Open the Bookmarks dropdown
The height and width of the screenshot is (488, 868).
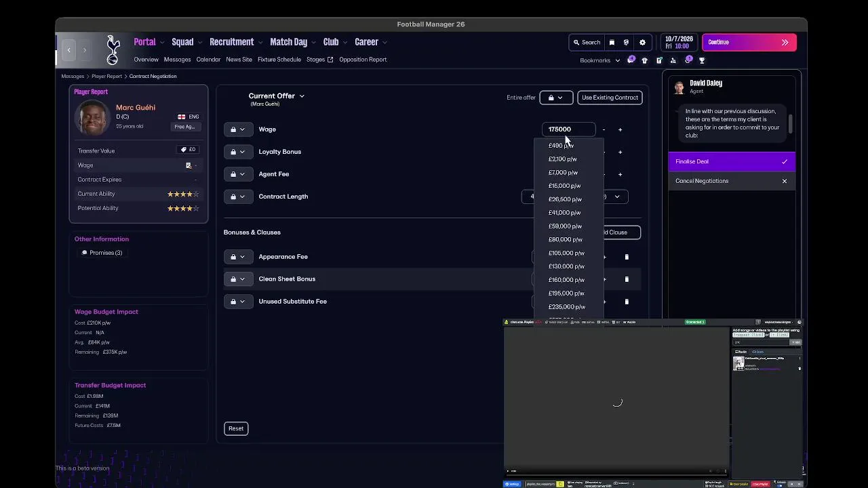point(599,60)
